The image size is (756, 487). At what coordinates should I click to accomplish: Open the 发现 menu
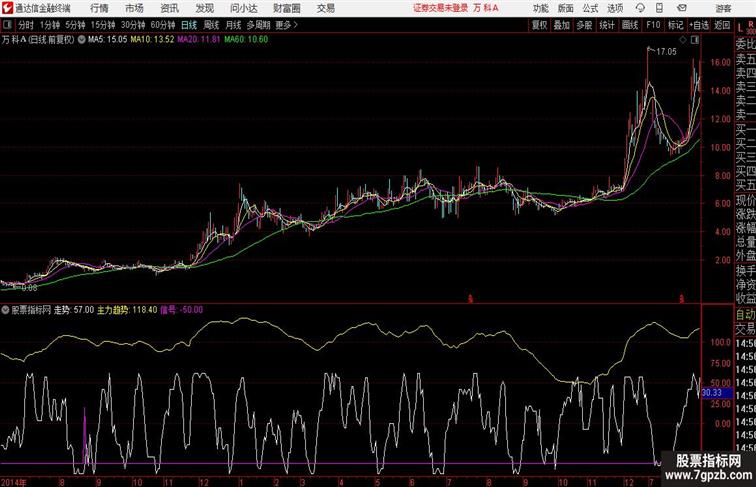204,8
